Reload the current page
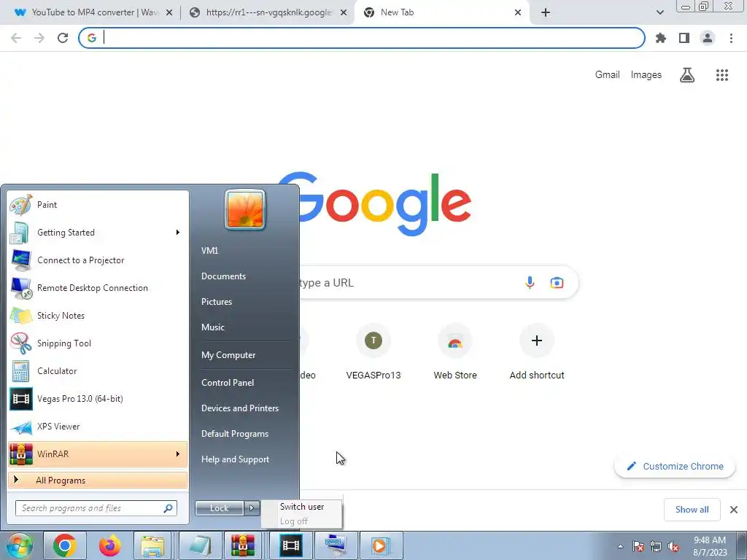This screenshot has height=560, width=747. (x=63, y=38)
